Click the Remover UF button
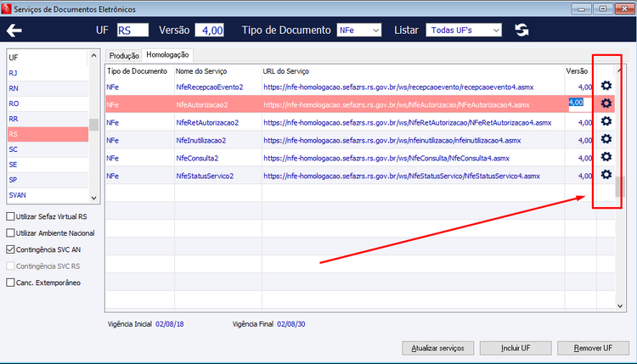 click(593, 348)
